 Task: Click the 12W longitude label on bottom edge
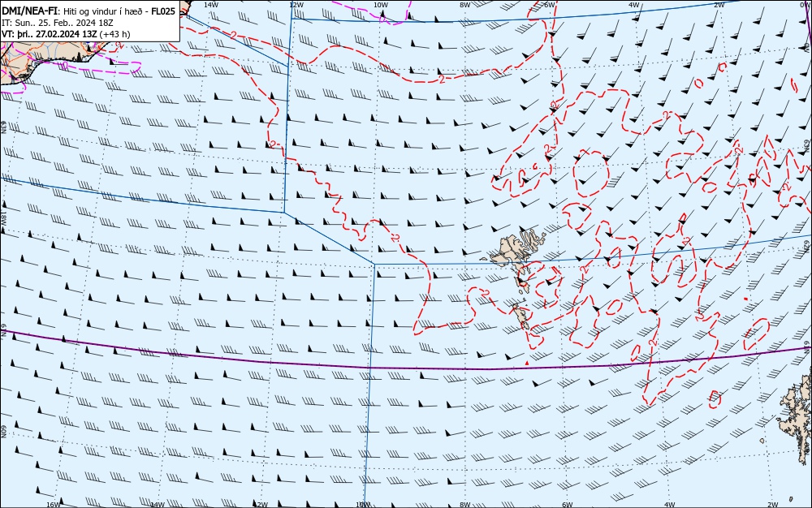[x=261, y=505]
